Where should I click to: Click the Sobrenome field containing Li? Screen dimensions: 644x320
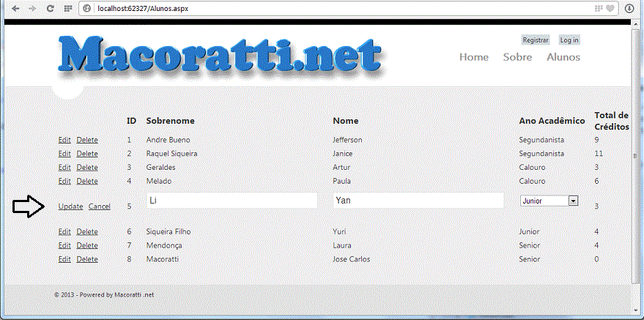point(232,200)
